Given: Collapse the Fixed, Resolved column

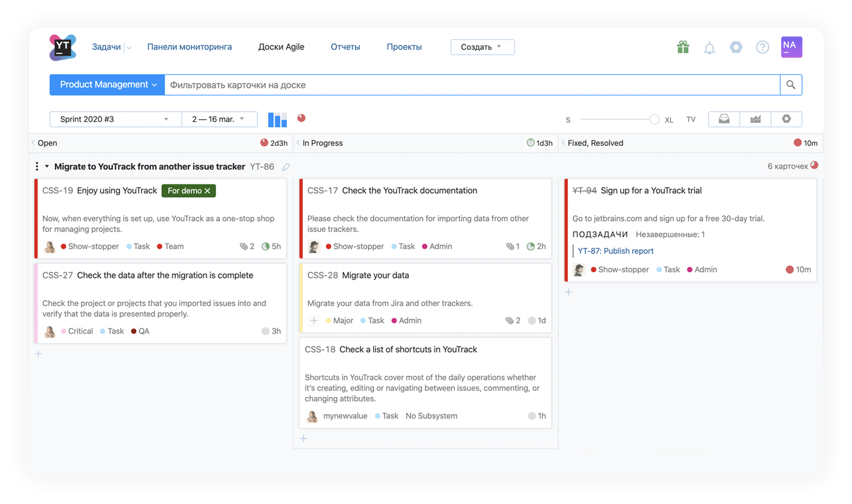Looking at the screenshot, I should [x=563, y=143].
